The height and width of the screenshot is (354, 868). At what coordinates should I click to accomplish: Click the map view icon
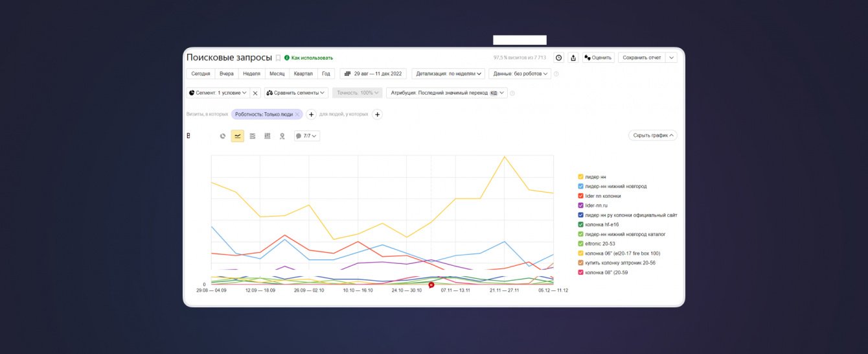(x=282, y=136)
